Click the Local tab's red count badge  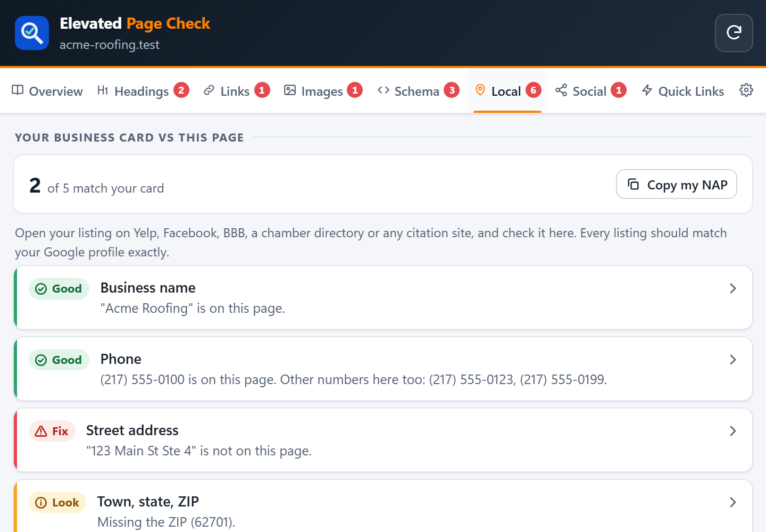534,90
